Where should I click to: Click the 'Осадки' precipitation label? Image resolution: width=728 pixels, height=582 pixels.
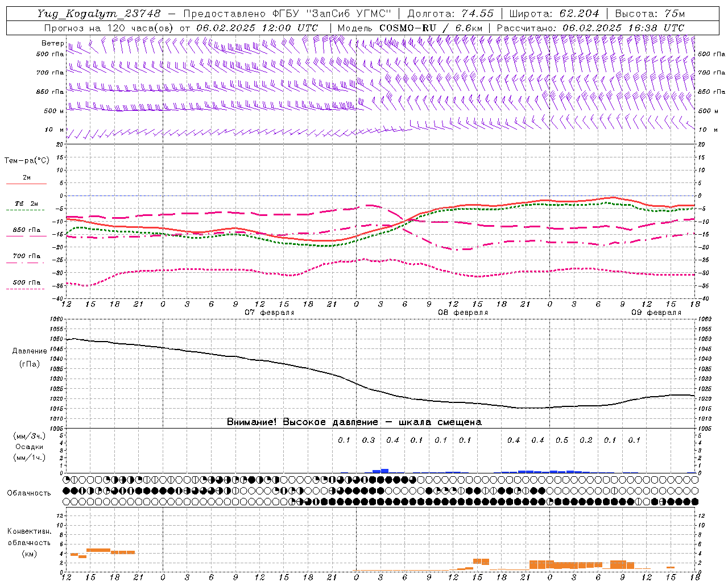[30, 447]
